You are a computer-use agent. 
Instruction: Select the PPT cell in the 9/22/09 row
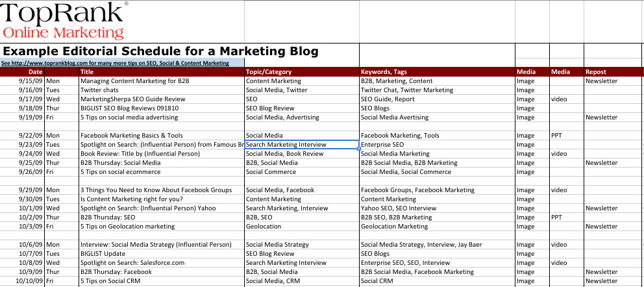(556, 136)
